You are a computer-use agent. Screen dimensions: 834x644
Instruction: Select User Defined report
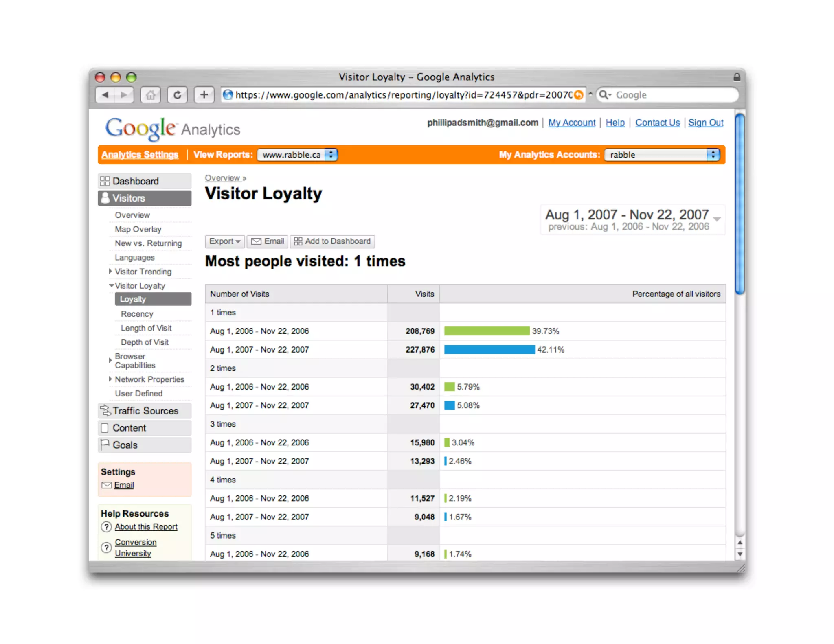[x=138, y=394]
